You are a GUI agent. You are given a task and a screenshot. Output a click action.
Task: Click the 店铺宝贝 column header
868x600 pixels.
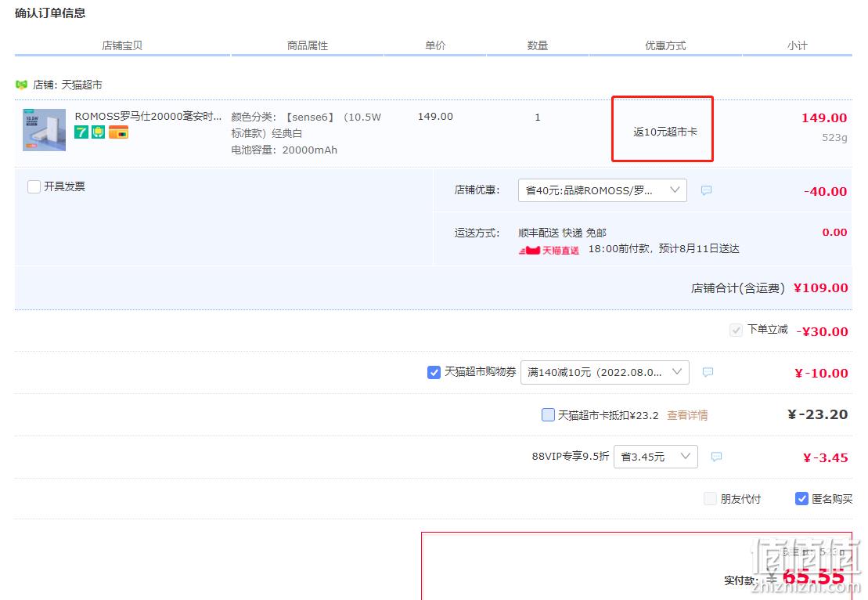coord(122,45)
